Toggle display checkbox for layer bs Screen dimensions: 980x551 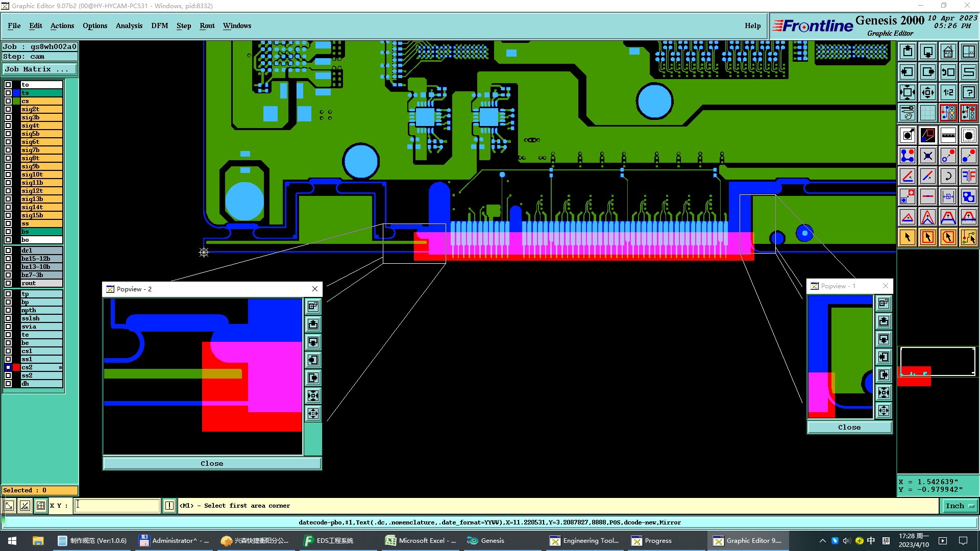tap(8, 232)
